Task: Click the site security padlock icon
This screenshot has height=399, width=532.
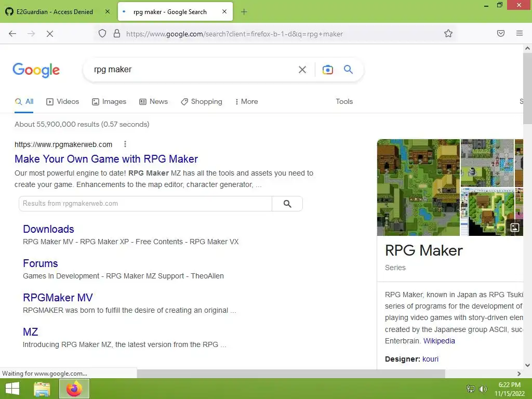Action: [x=117, y=33]
